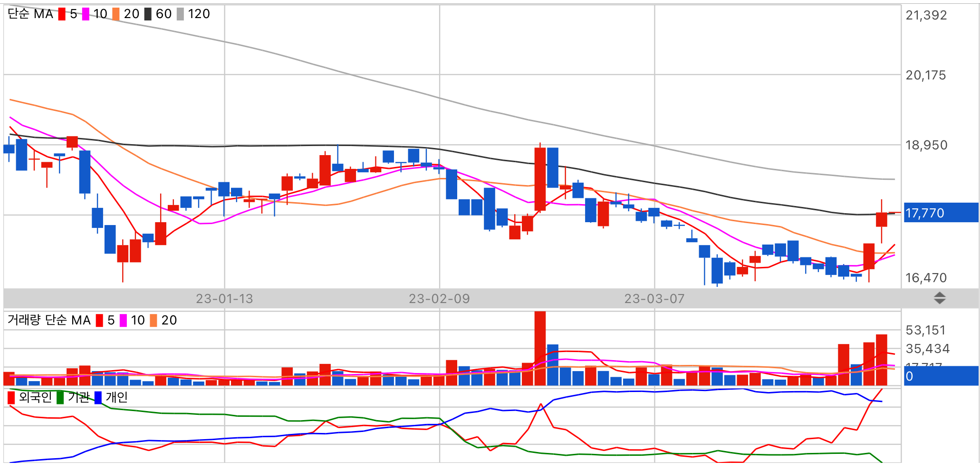
Task: Click the 35,434 volume axis label
Action: click(x=928, y=349)
